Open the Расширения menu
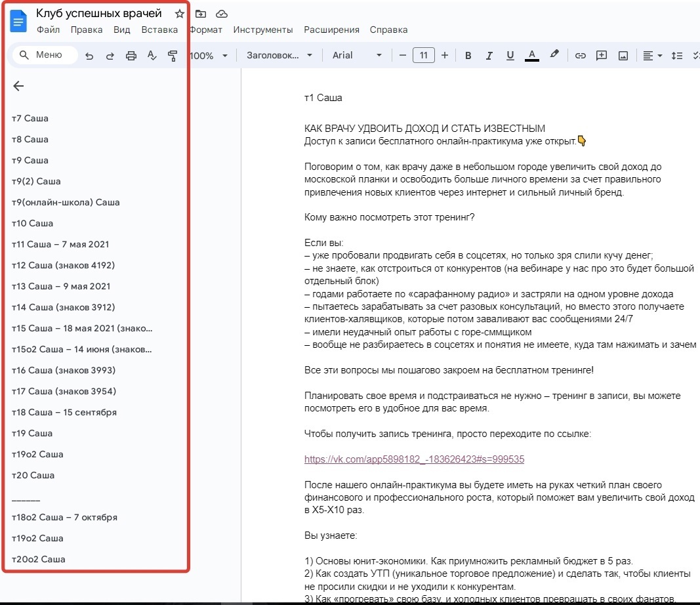This screenshot has height=605, width=700. (331, 30)
